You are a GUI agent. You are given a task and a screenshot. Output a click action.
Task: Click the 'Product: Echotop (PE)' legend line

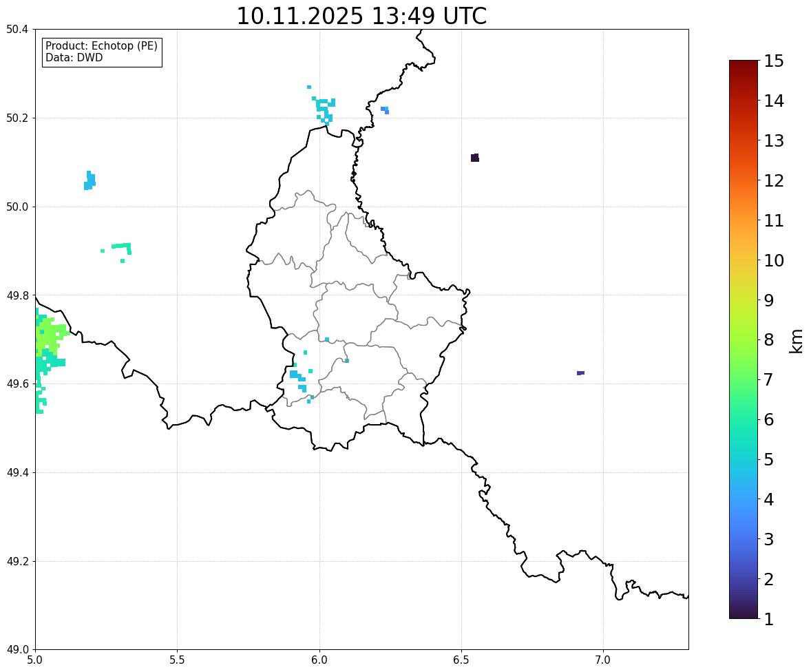click(101, 46)
